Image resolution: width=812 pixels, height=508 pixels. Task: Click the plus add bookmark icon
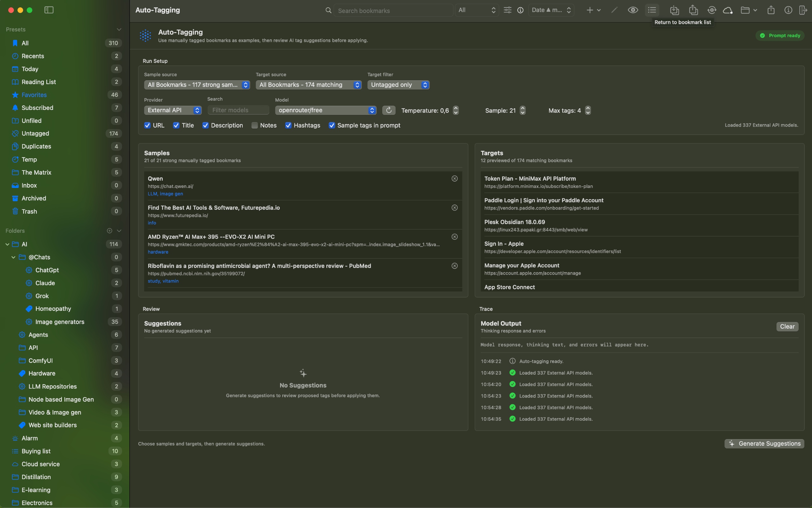pyautogui.click(x=590, y=10)
